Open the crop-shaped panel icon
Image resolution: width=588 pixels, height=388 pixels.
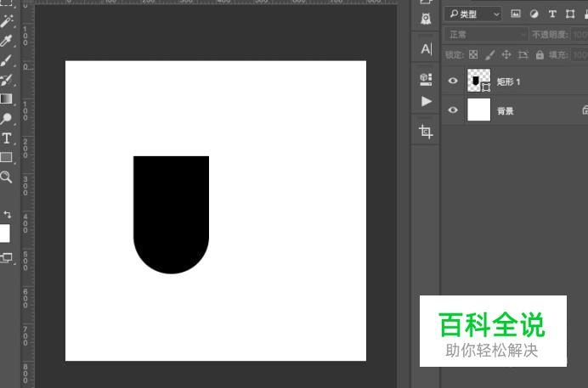426,132
